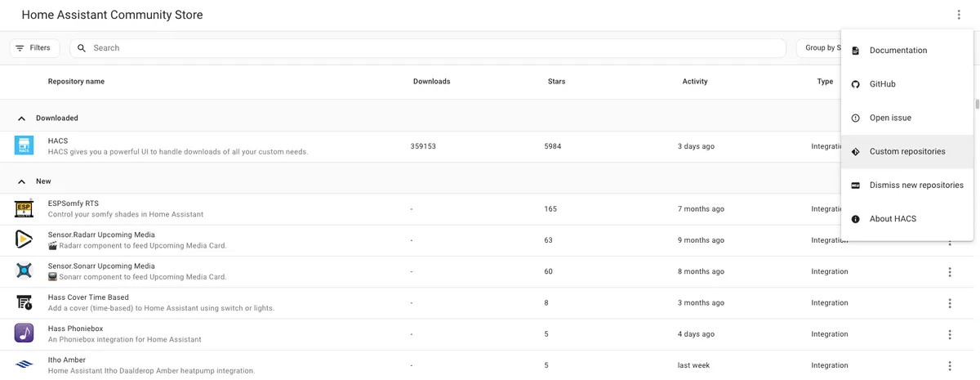This screenshot has width=980, height=380.
Task: Click the '4 days ago' activity cell
Action: tap(696, 334)
